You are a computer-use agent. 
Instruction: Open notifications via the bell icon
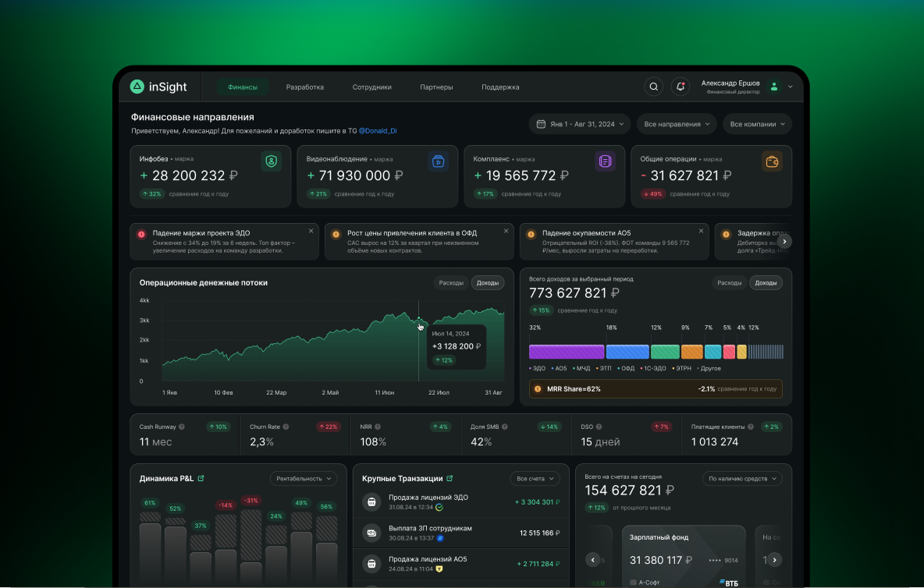(680, 87)
